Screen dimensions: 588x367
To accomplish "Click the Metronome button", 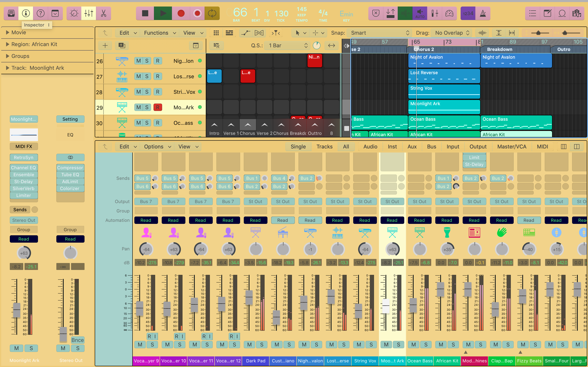I will (x=483, y=13).
